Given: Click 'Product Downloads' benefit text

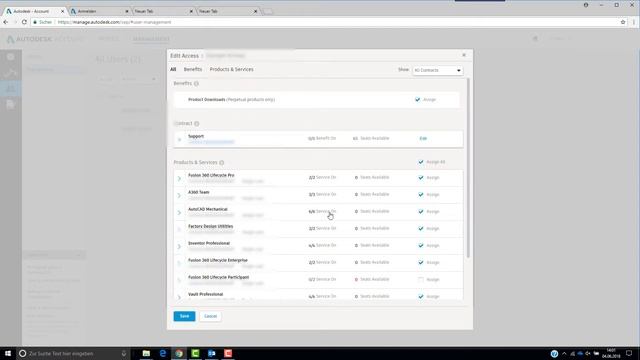Looking at the screenshot, I should (x=207, y=100).
